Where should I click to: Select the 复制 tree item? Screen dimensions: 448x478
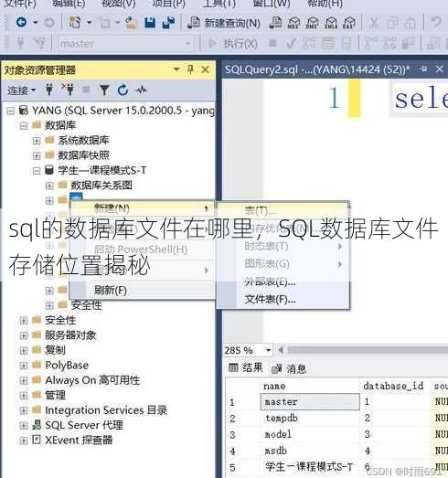click(55, 350)
